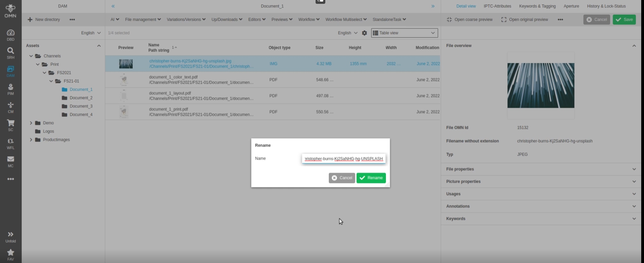
Task: Open original preview
Action: coord(525,20)
